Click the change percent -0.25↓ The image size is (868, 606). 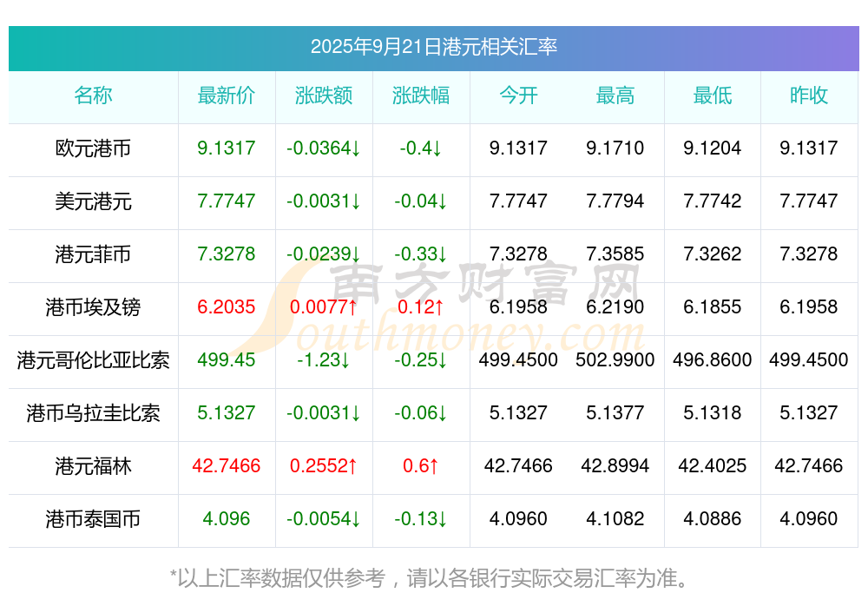[421, 359]
